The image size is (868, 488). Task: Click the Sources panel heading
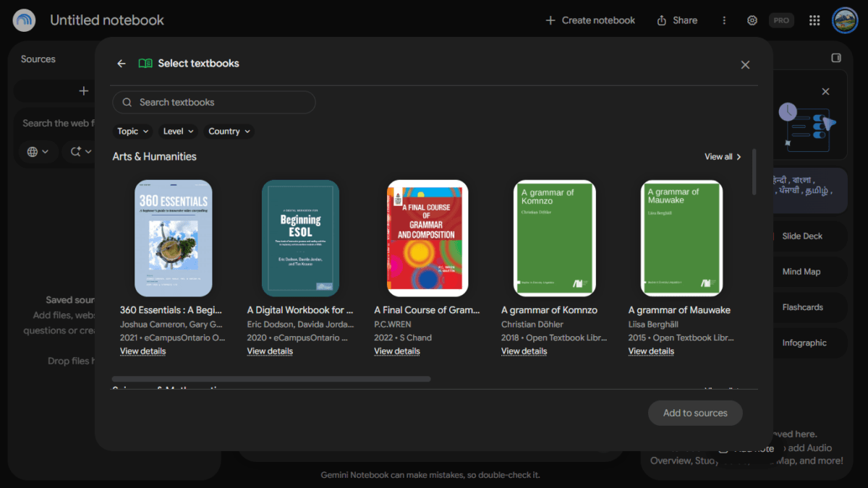click(x=38, y=59)
